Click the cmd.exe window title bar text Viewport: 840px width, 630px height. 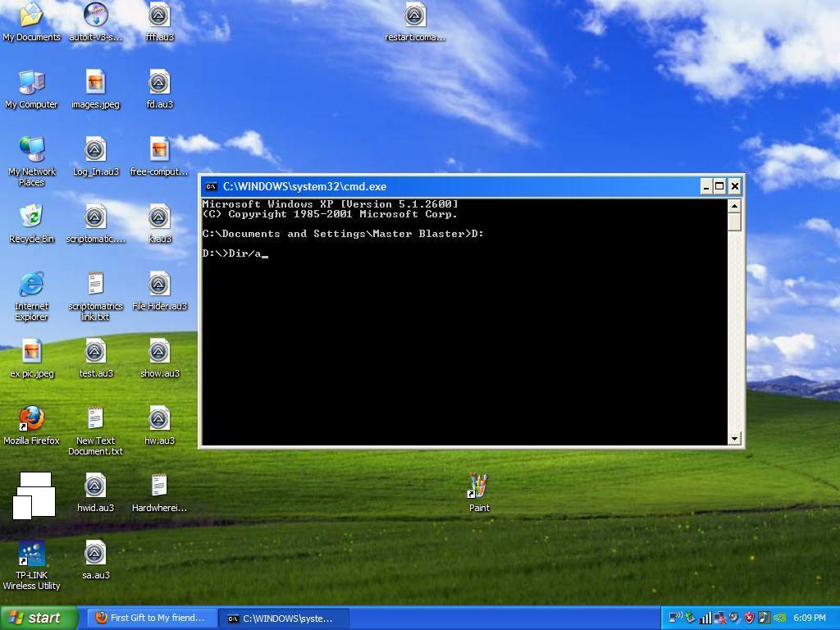(304, 186)
